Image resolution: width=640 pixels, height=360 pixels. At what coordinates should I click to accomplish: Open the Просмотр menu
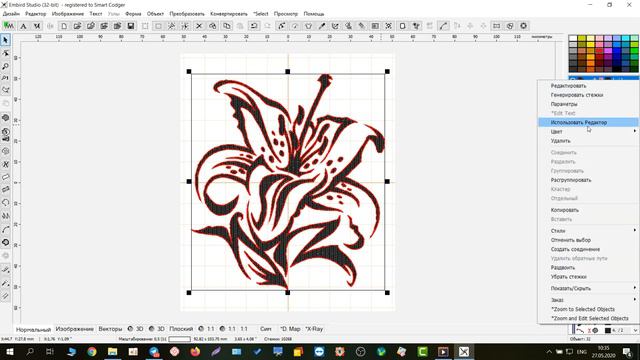point(286,13)
